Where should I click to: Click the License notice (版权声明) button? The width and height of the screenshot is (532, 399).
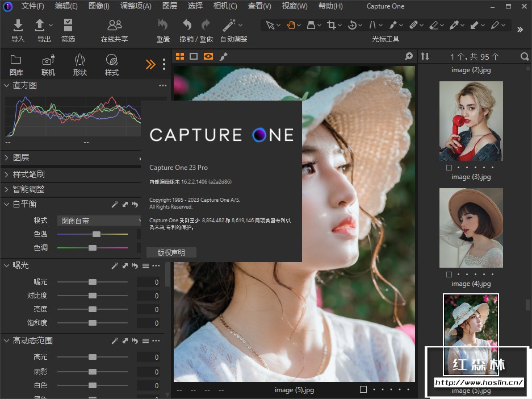pos(171,252)
